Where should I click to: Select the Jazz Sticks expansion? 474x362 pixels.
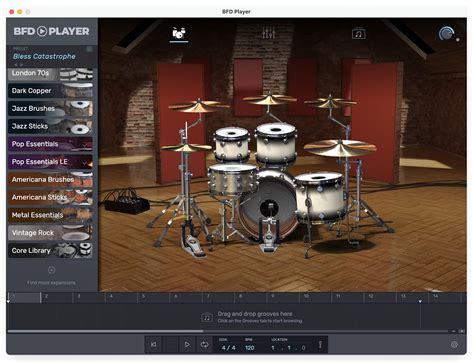pyautogui.click(x=50, y=126)
